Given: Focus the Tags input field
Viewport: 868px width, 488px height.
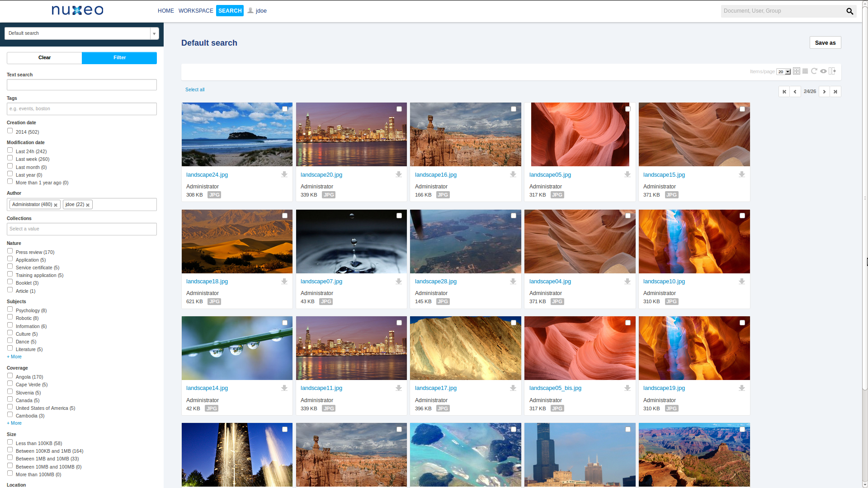Looking at the screenshot, I should pos(82,109).
